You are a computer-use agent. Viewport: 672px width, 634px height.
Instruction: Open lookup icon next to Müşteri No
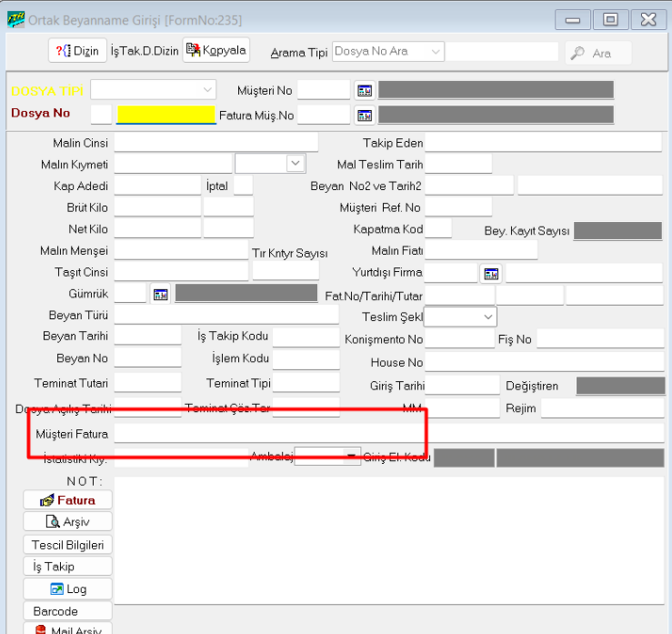pyautogui.click(x=365, y=90)
